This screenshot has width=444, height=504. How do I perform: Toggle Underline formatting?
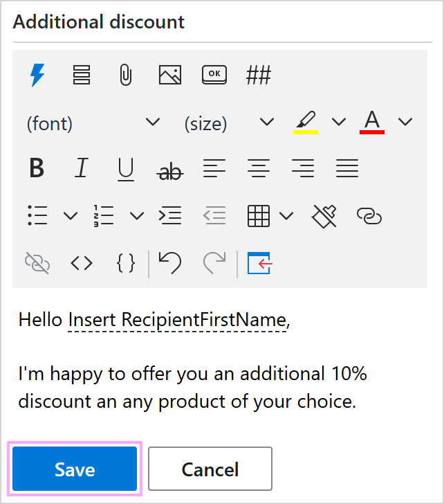(125, 168)
